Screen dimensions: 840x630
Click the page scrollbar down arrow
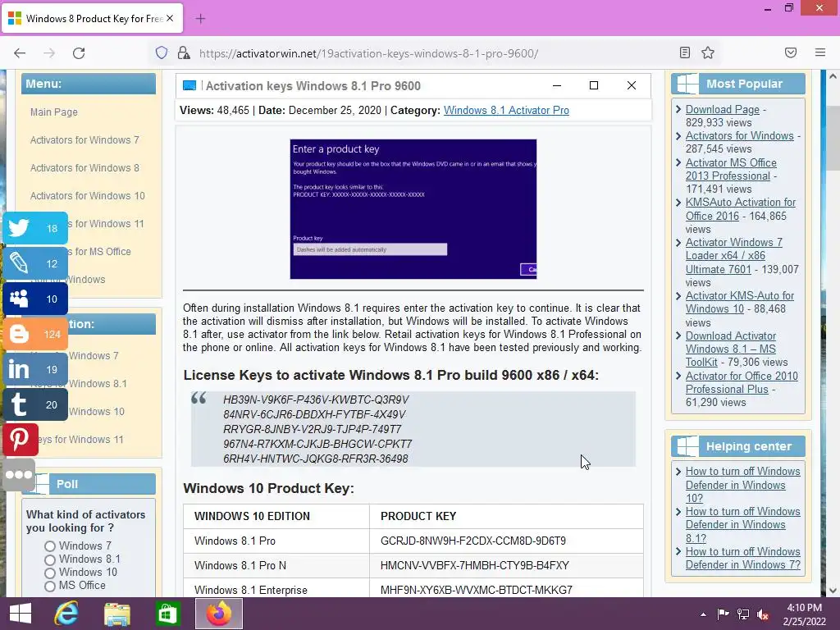(833, 591)
